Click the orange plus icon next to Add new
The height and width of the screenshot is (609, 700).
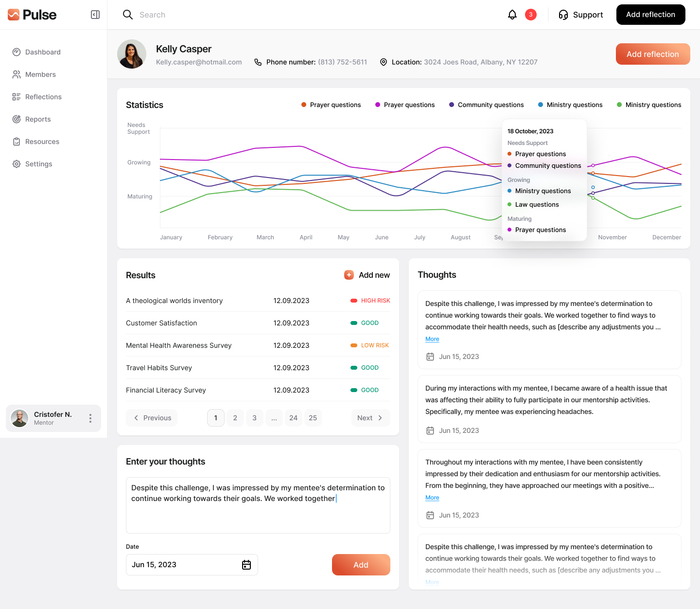(x=349, y=275)
